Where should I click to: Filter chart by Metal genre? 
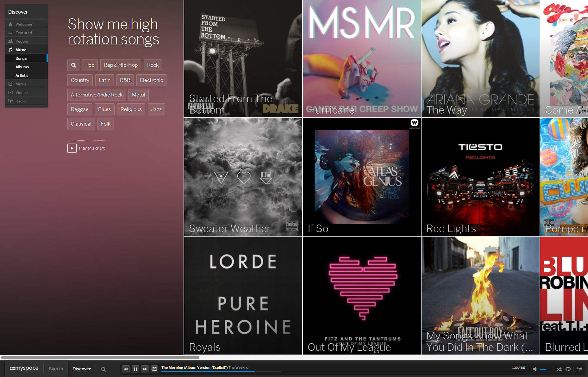click(139, 95)
